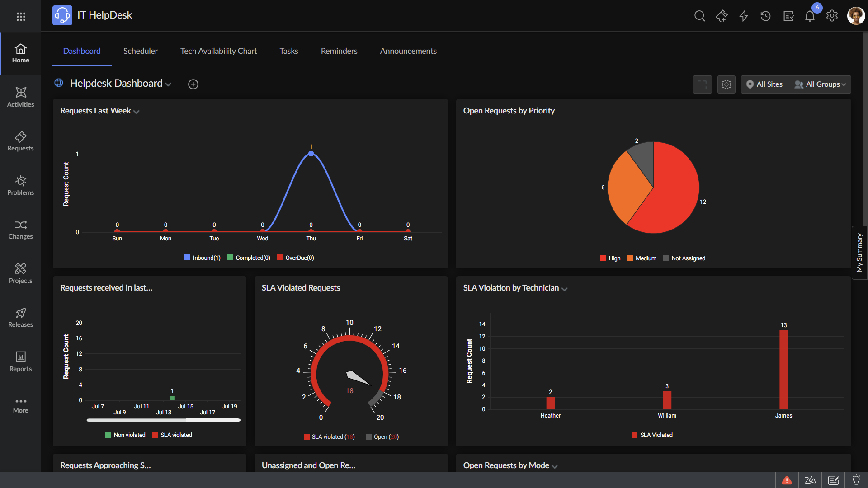Expand Requests Last Week dropdown
The height and width of the screenshot is (488, 868).
[136, 112]
